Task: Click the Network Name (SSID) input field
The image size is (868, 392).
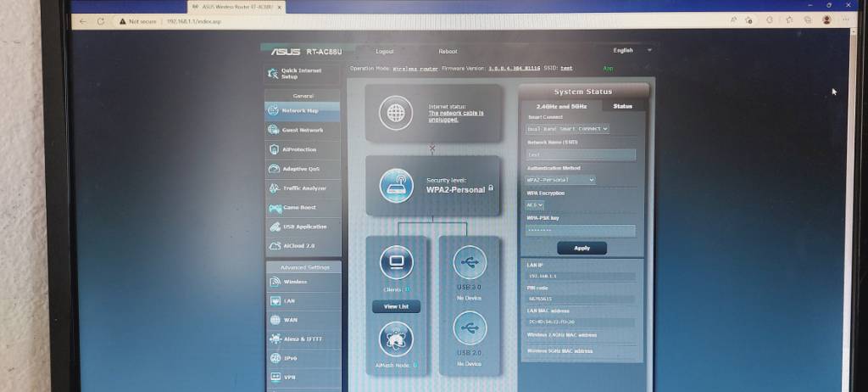Action: [x=581, y=154]
